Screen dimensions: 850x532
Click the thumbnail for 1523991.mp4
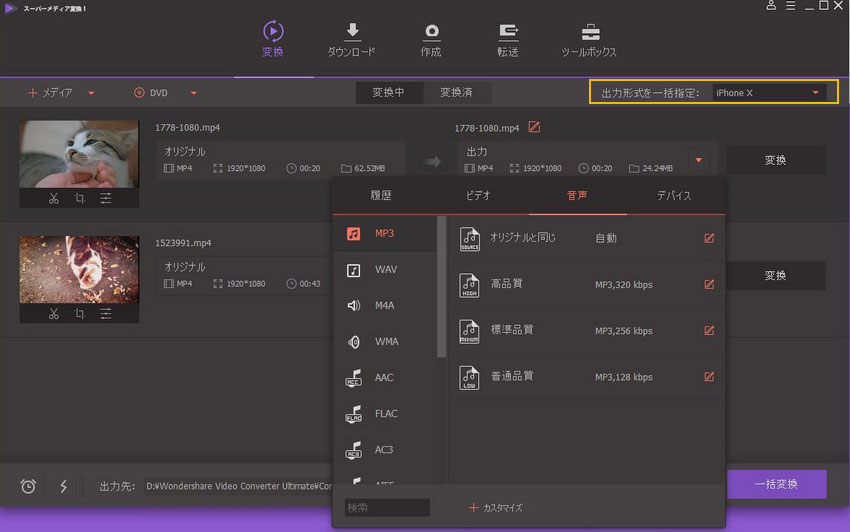79,270
